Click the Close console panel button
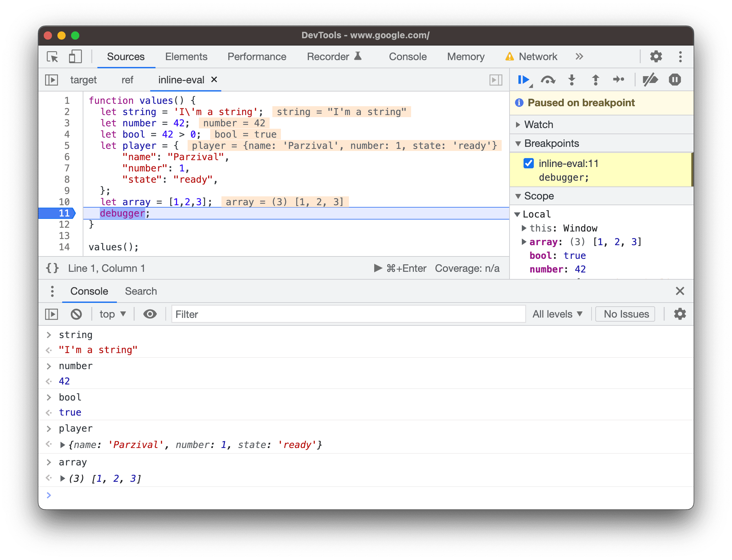The image size is (732, 560). (x=680, y=291)
